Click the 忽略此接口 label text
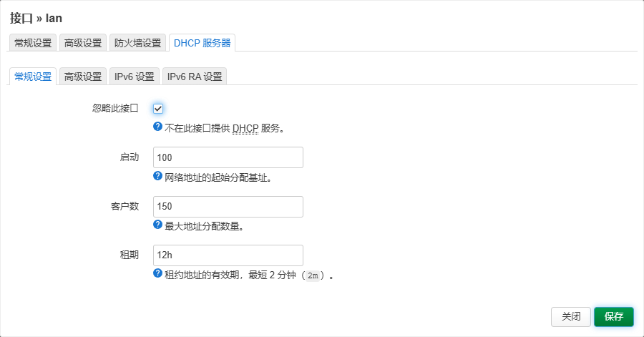Image resolution: width=644 pixels, height=337 pixels. pyautogui.click(x=115, y=108)
